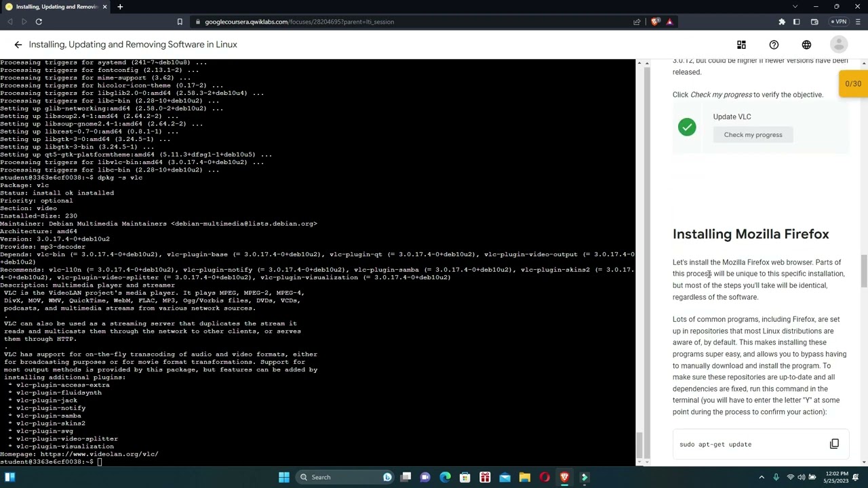Open a new browser tab

[120, 7]
